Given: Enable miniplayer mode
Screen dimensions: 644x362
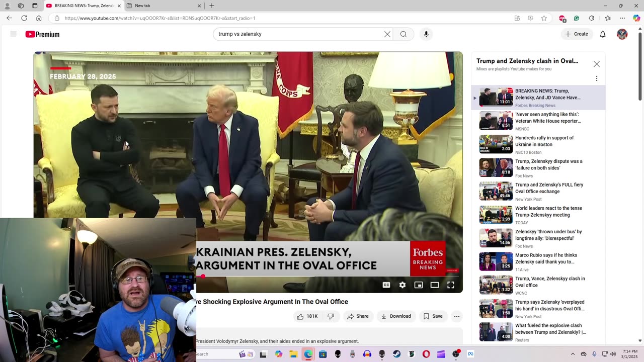Looking at the screenshot, I should pos(419,285).
